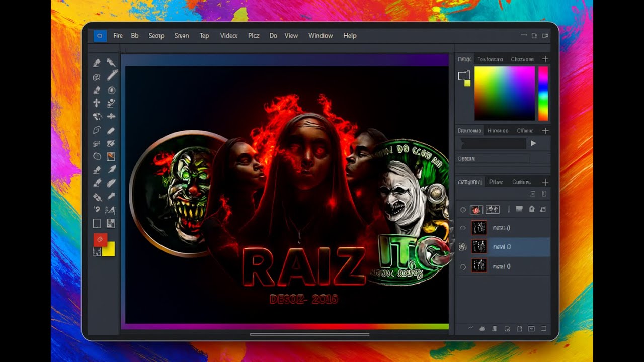Open the Tep menu
Image resolution: width=644 pixels, height=362 pixels.
pyautogui.click(x=204, y=36)
